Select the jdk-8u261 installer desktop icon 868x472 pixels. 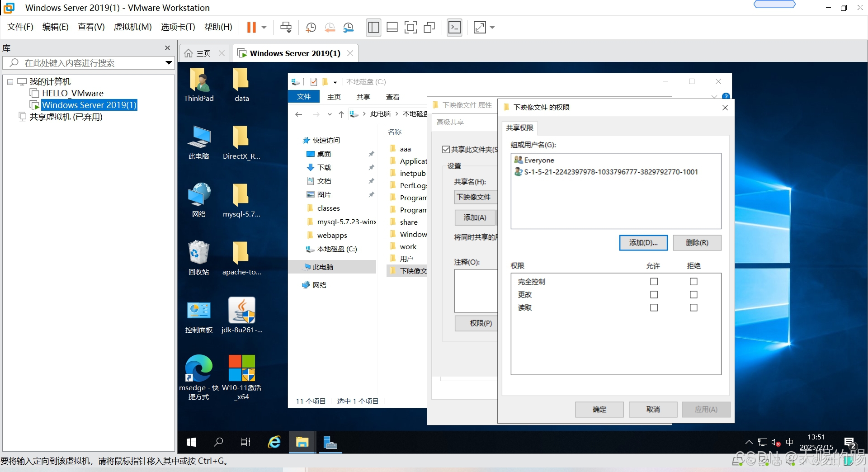(x=242, y=316)
